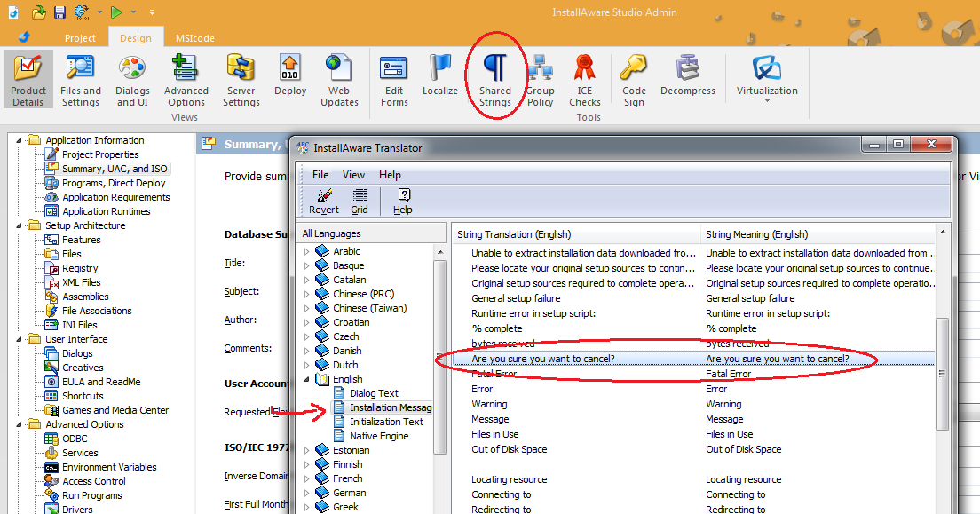The image size is (980, 514).
Task: Open Dialogs and UI view
Action: pyautogui.click(x=132, y=82)
